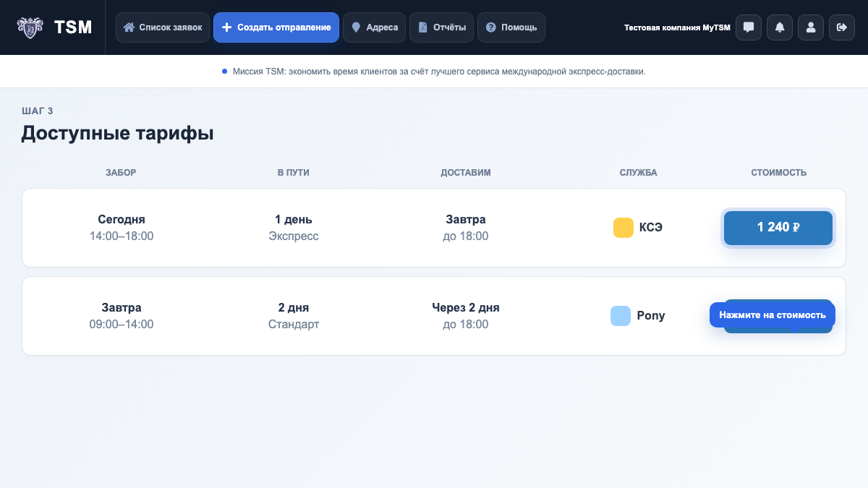Click до 18:00 in the КСЭ row
Screen dimensions: 868x488
point(466,236)
